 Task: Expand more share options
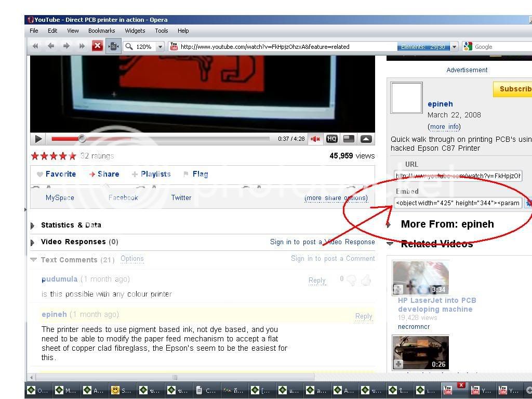(x=336, y=198)
